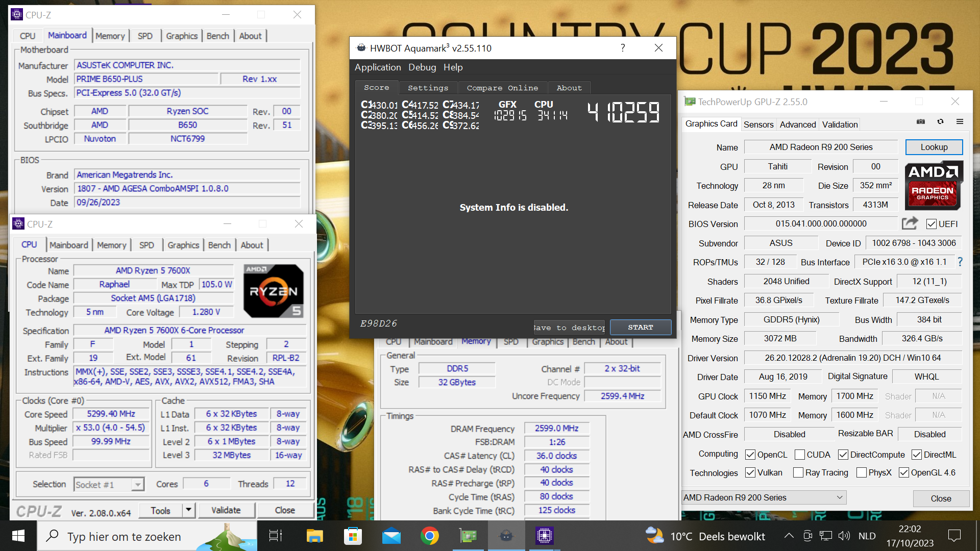Switch to CPU-Z via its taskbar icon
Image resolution: width=980 pixels, height=551 pixels.
(x=545, y=536)
